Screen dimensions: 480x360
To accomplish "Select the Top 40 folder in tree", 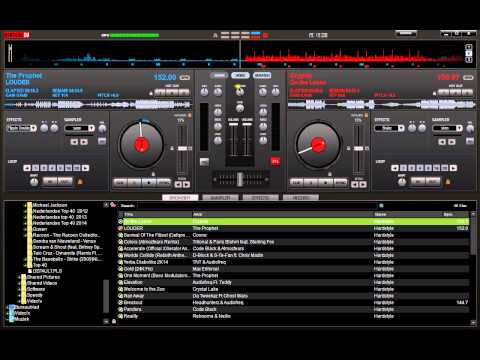I will click(40, 265).
